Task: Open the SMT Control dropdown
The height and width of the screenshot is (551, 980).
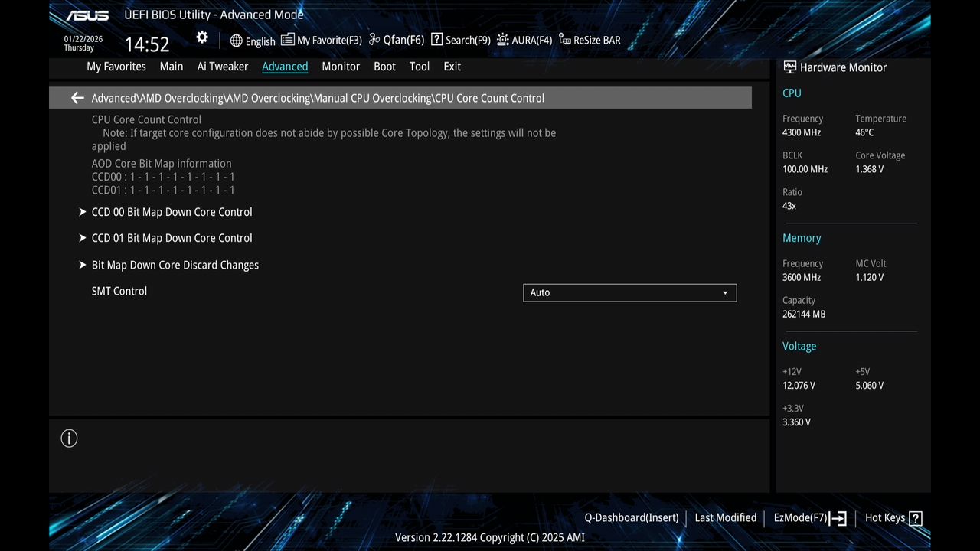Action: click(629, 292)
